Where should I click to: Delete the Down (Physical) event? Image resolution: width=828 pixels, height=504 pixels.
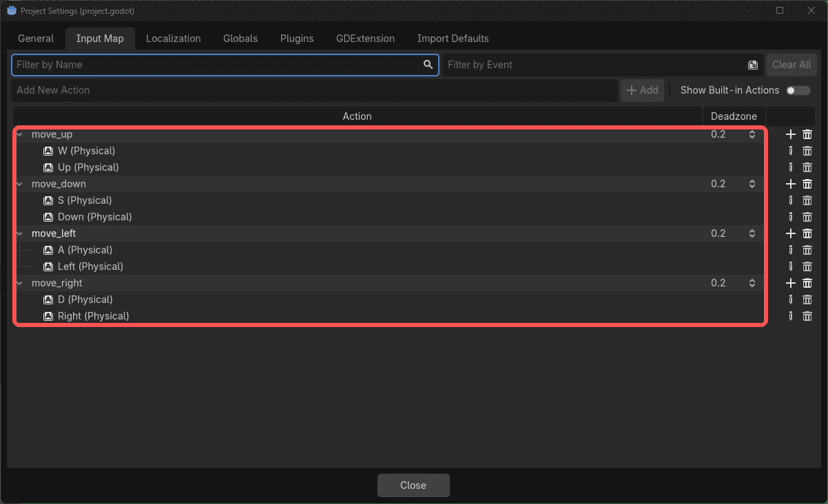(x=807, y=217)
